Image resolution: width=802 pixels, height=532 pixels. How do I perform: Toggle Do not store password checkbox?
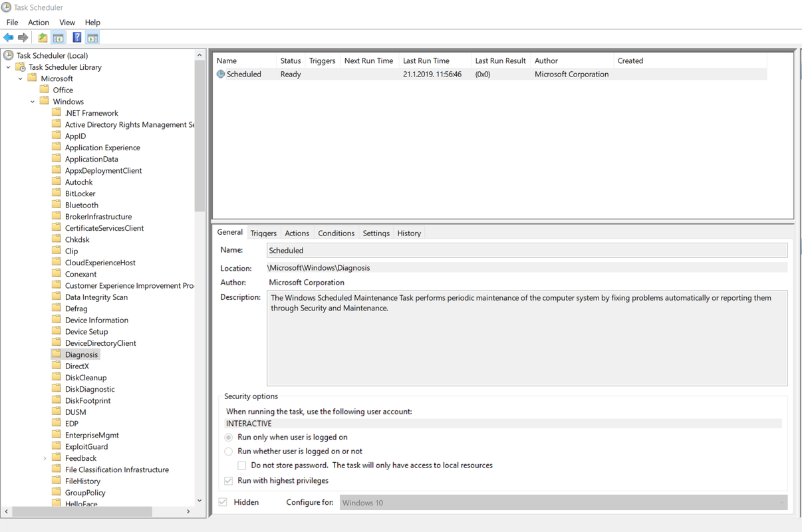(x=242, y=465)
